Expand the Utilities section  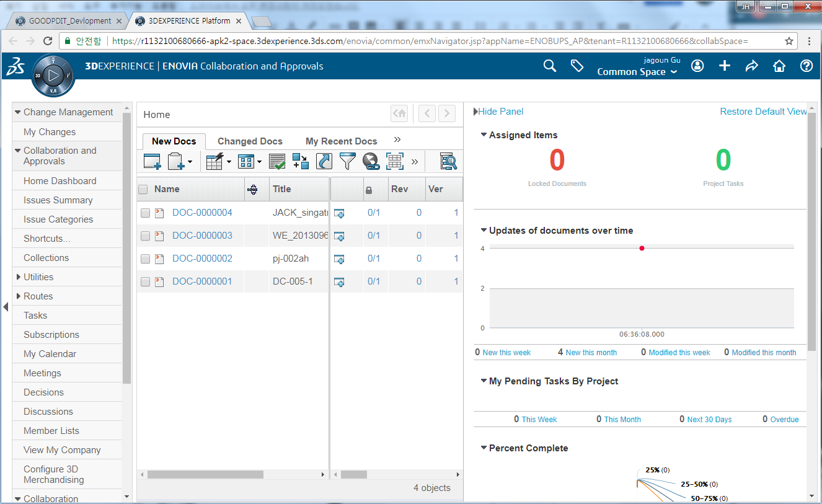18,277
